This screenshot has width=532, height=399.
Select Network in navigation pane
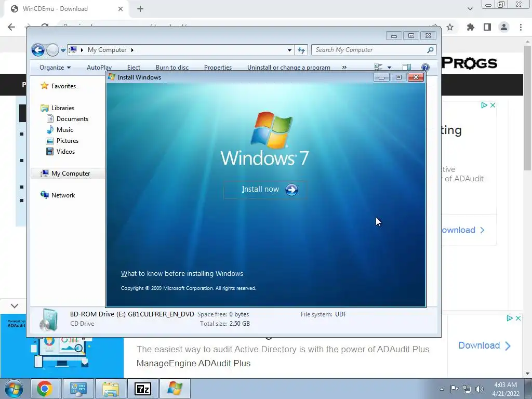point(58,195)
